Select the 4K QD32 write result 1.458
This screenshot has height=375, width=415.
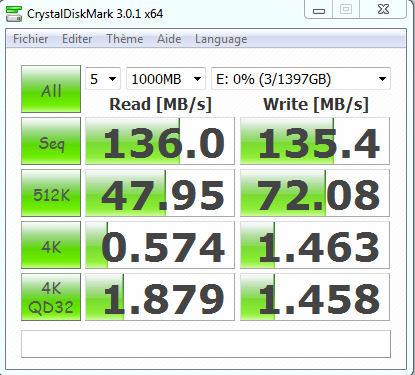pyautogui.click(x=315, y=297)
